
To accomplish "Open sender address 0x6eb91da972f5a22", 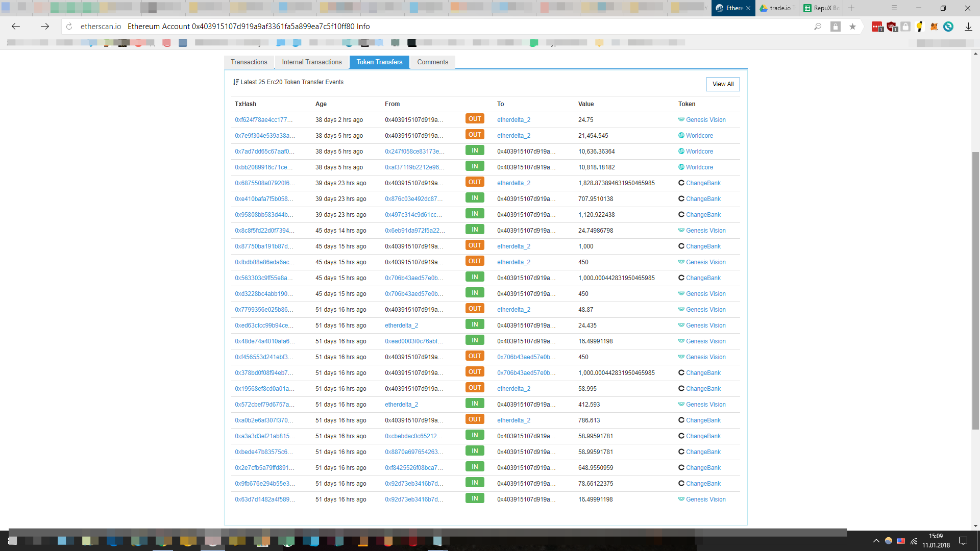I will 415,231.
